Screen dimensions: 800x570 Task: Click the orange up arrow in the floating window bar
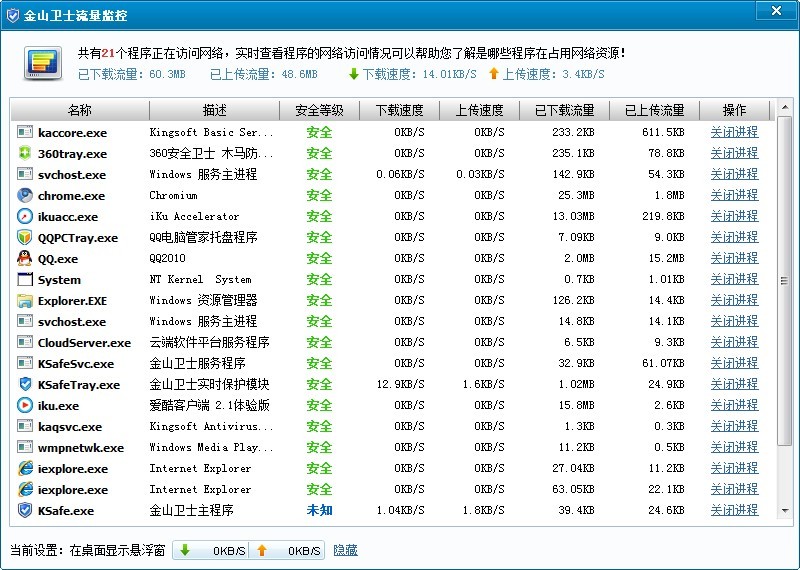(262, 550)
